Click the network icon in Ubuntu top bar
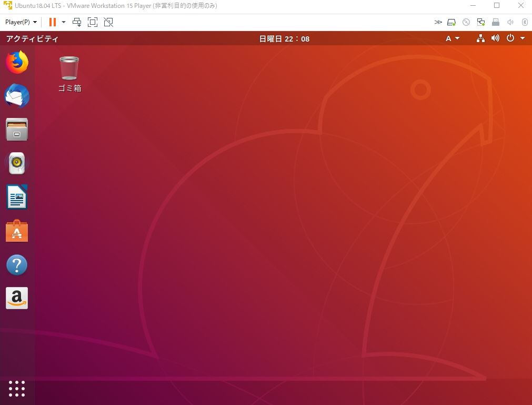 pyautogui.click(x=480, y=38)
